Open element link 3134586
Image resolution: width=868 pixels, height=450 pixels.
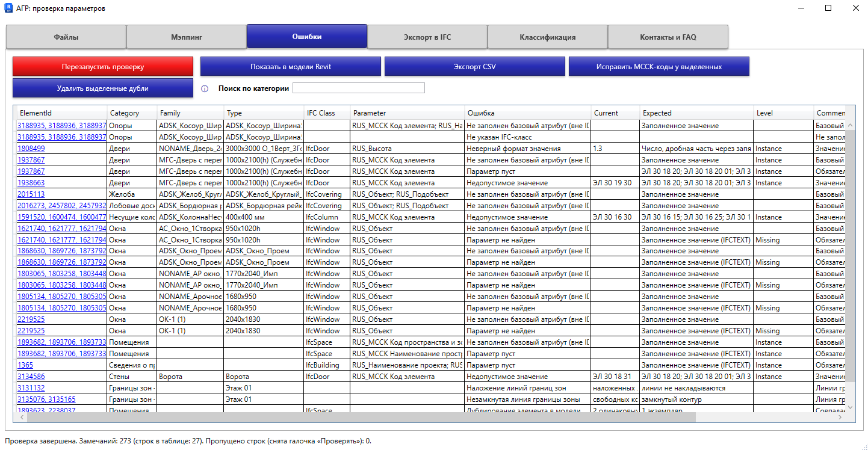(x=31, y=377)
